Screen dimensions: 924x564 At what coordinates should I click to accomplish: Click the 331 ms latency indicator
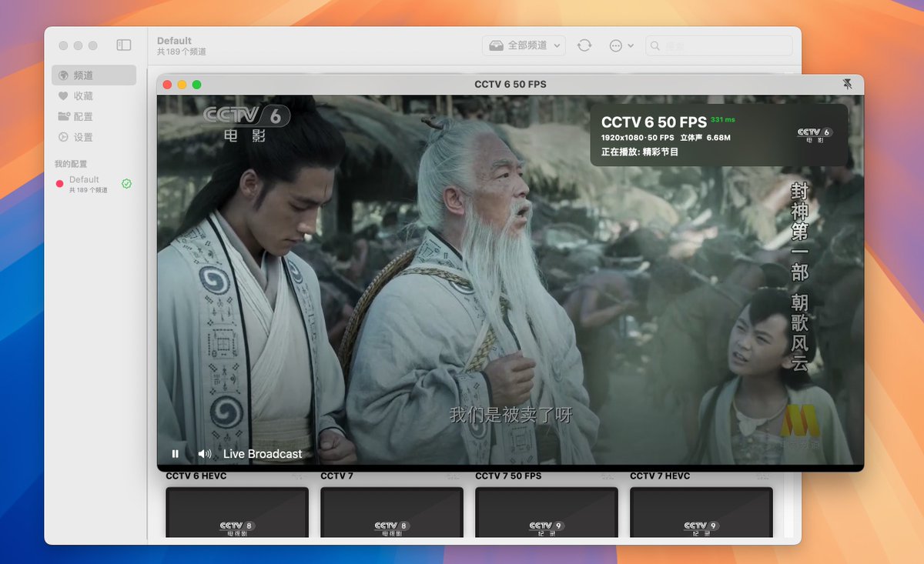click(723, 120)
